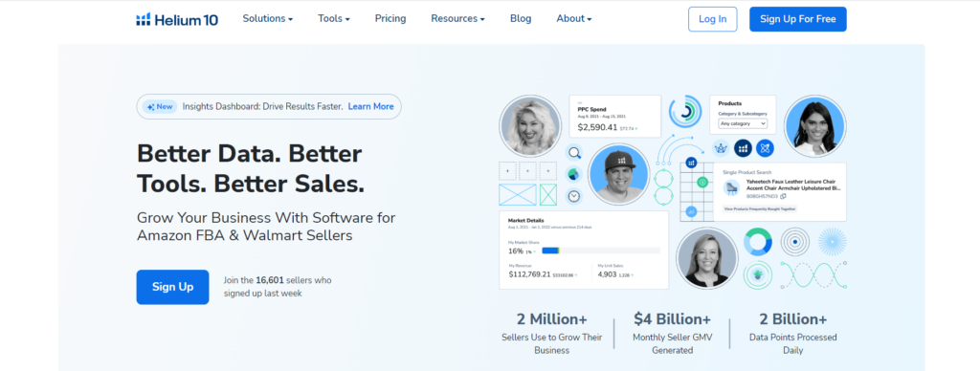
Task: Click the chair product thumbnail
Action: pos(731,186)
